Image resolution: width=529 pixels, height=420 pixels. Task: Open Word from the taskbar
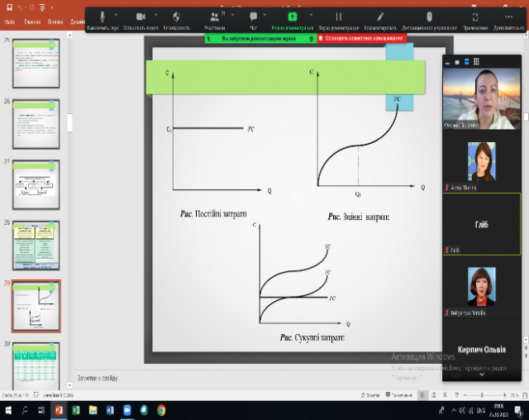[110, 410]
